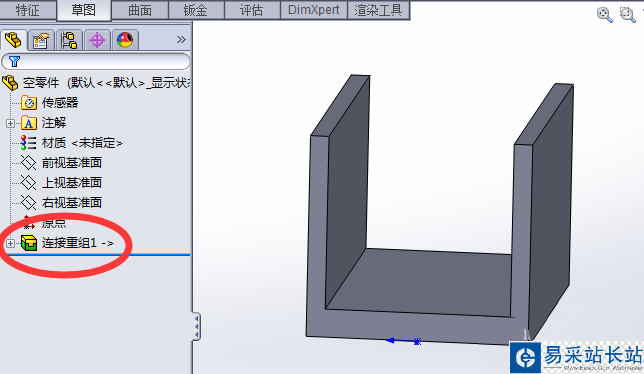Click the Zoom to Area icon

tap(628, 15)
